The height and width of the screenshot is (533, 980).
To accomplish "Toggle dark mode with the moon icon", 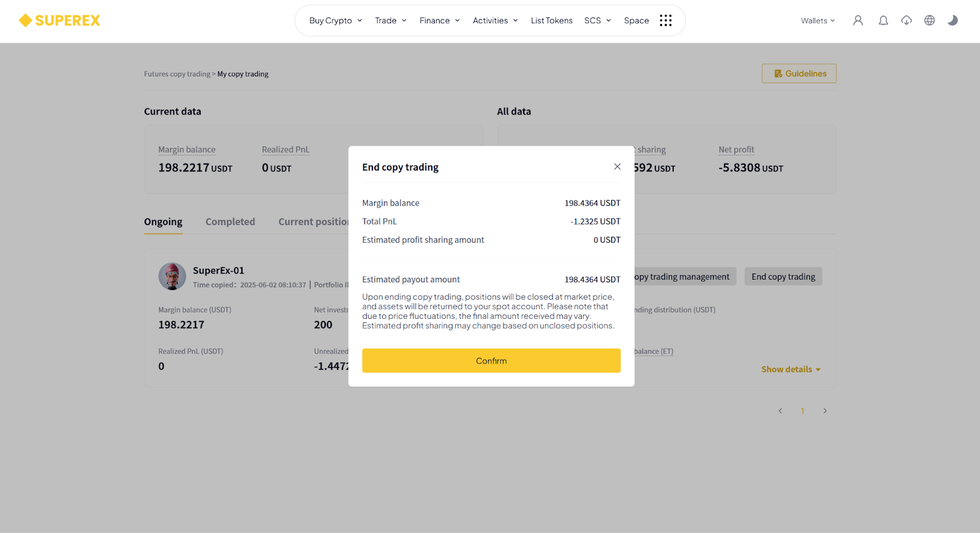I will pos(952,21).
